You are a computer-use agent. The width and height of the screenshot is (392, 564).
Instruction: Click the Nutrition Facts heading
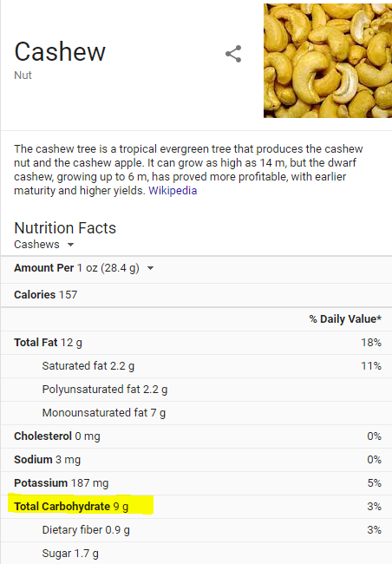click(x=65, y=228)
